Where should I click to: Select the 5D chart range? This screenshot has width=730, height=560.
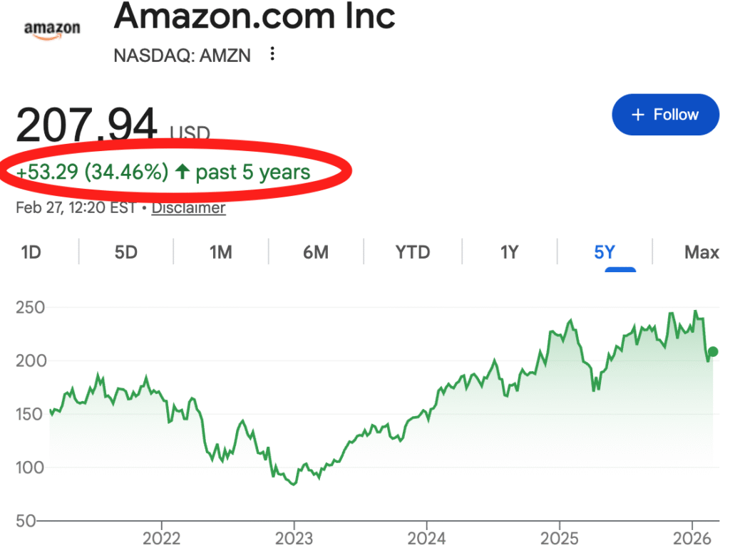point(125,252)
